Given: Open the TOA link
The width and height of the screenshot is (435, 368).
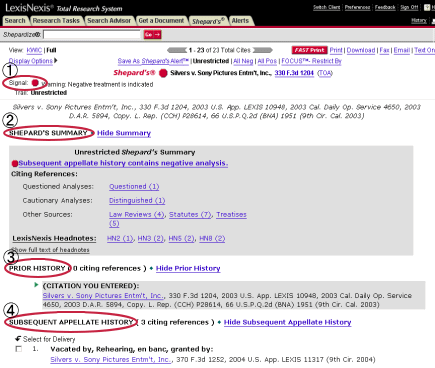Looking at the screenshot, I should 325,73.
